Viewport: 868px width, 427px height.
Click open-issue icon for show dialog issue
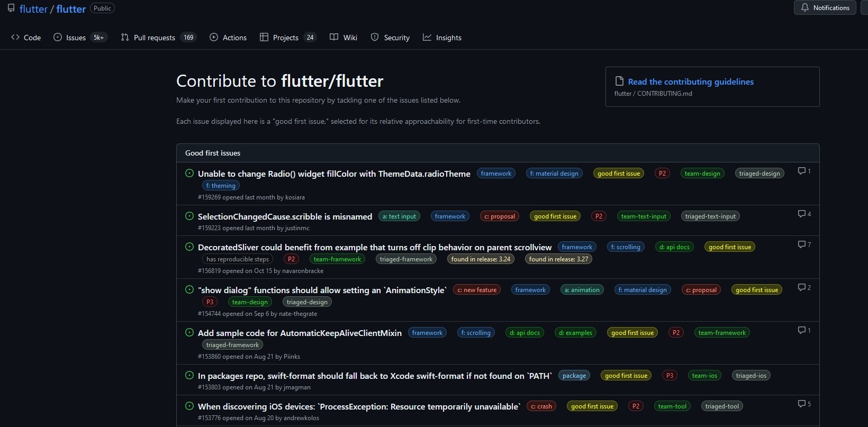pyautogui.click(x=189, y=289)
